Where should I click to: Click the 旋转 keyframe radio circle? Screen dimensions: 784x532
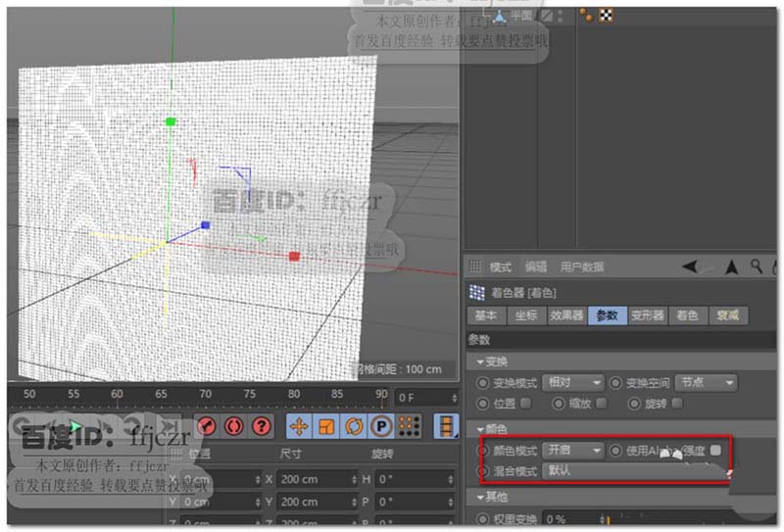click(634, 403)
